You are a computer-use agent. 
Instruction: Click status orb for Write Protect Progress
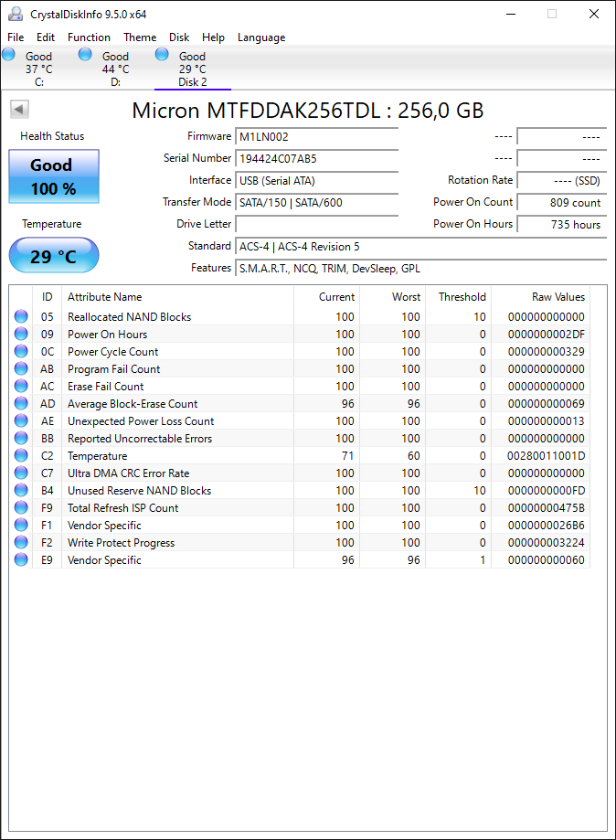(x=21, y=542)
